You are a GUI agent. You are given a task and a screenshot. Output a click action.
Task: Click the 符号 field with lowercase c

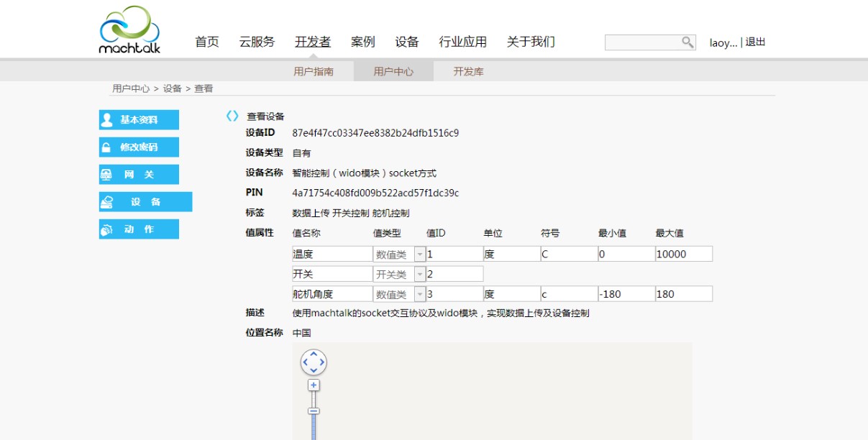point(569,294)
